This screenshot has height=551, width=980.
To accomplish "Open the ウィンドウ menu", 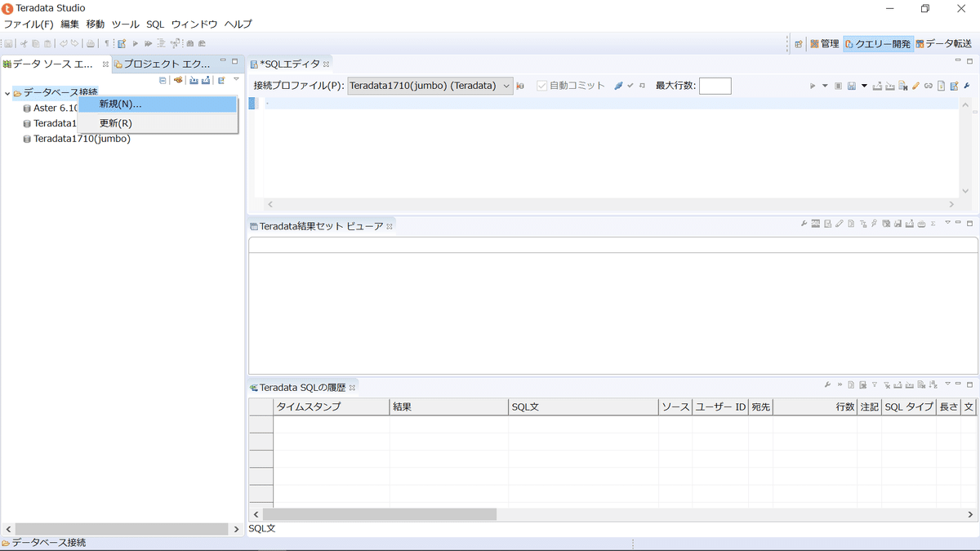I will (194, 24).
